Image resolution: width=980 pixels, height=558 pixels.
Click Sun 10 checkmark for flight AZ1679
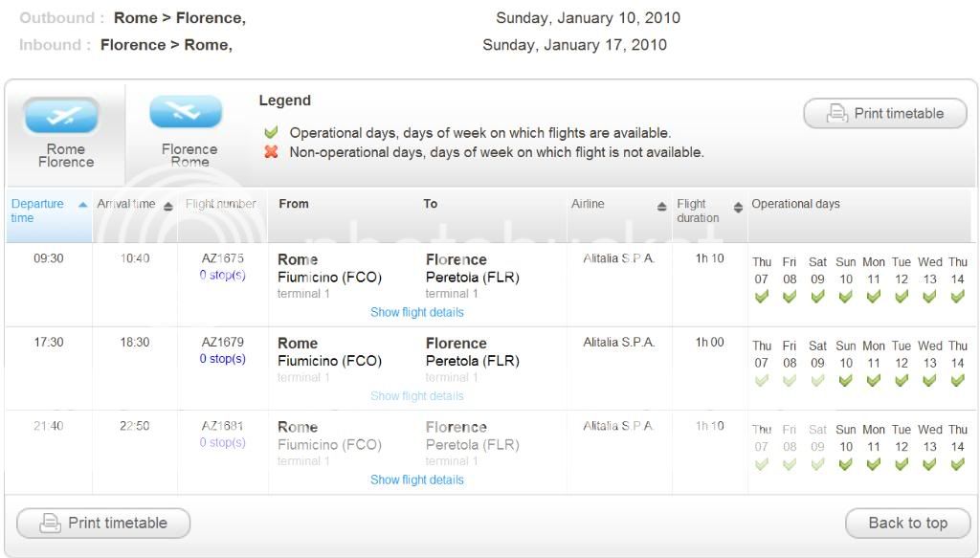coord(846,381)
